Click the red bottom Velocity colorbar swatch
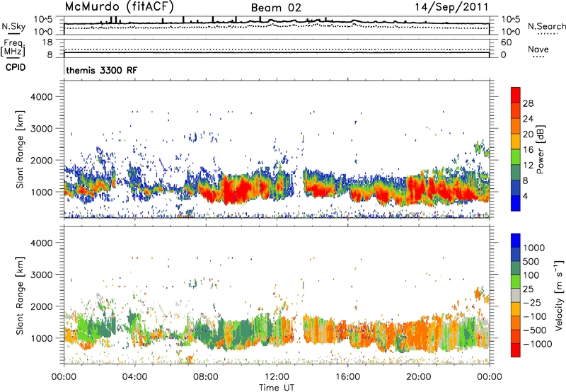This screenshot has height=392, width=566. 516,350
